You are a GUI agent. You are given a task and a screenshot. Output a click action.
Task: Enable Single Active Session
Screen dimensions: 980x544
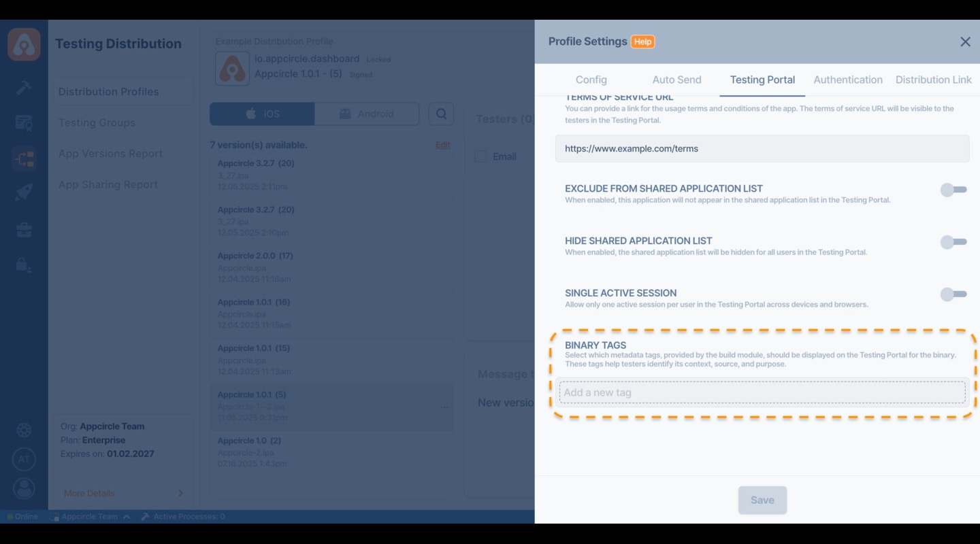[x=953, y=294]
